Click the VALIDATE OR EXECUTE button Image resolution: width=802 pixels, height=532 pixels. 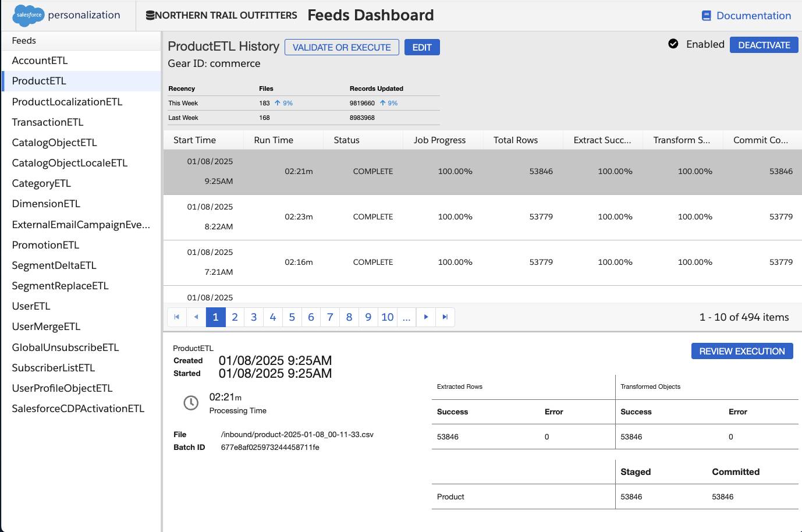pos(342,47)
